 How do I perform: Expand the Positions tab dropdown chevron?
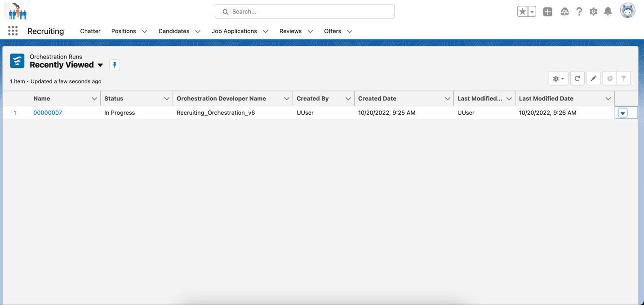tap(144, 31)
